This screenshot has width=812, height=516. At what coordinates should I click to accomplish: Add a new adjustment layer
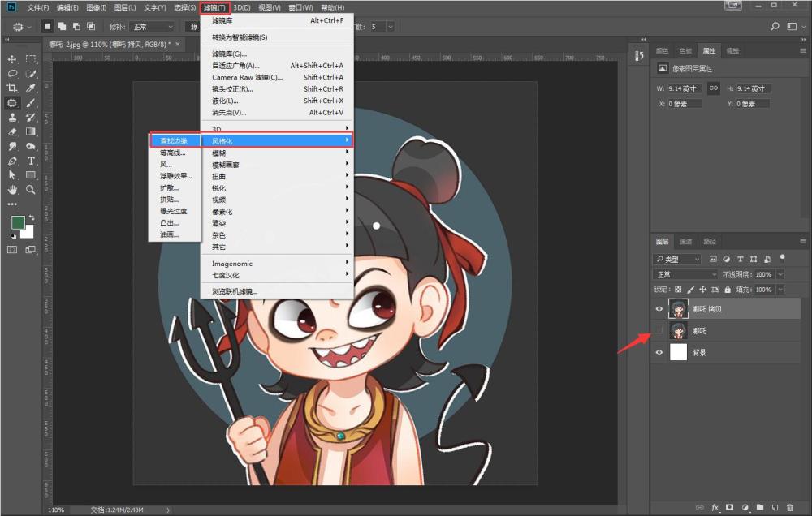tap(745, 508)
